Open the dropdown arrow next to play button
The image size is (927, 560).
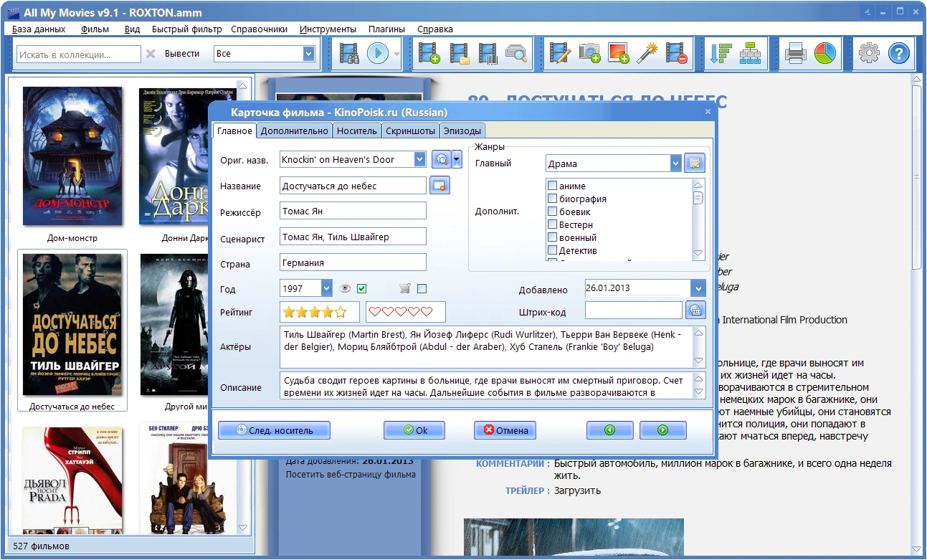pos(396,54)
